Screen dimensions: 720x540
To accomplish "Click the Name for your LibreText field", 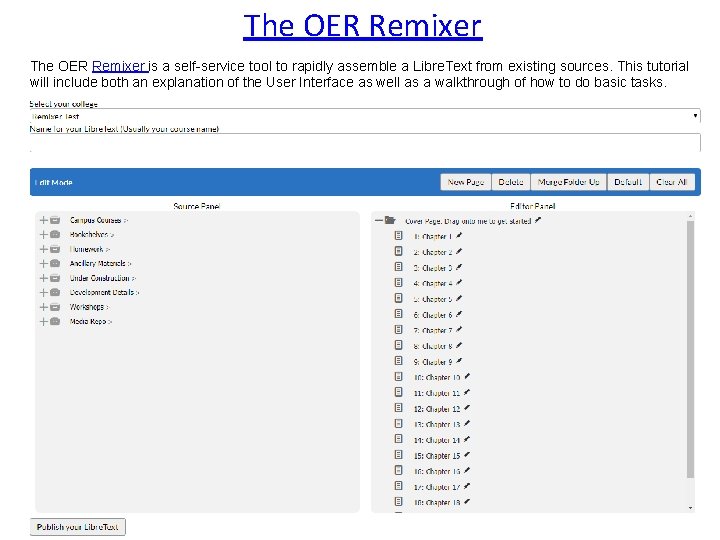I will [365, 142].
